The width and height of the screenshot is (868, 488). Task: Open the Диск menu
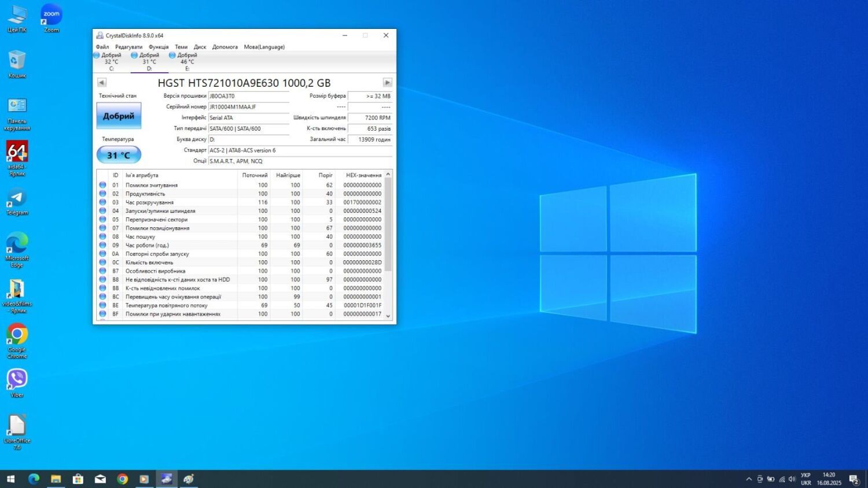(200, 47)
